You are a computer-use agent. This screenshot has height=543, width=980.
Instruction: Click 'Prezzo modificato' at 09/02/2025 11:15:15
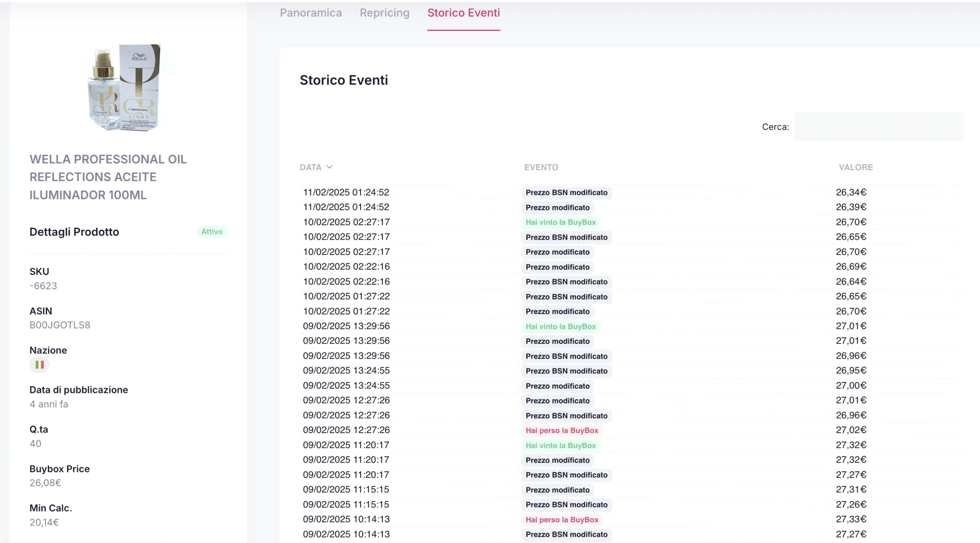557,490
